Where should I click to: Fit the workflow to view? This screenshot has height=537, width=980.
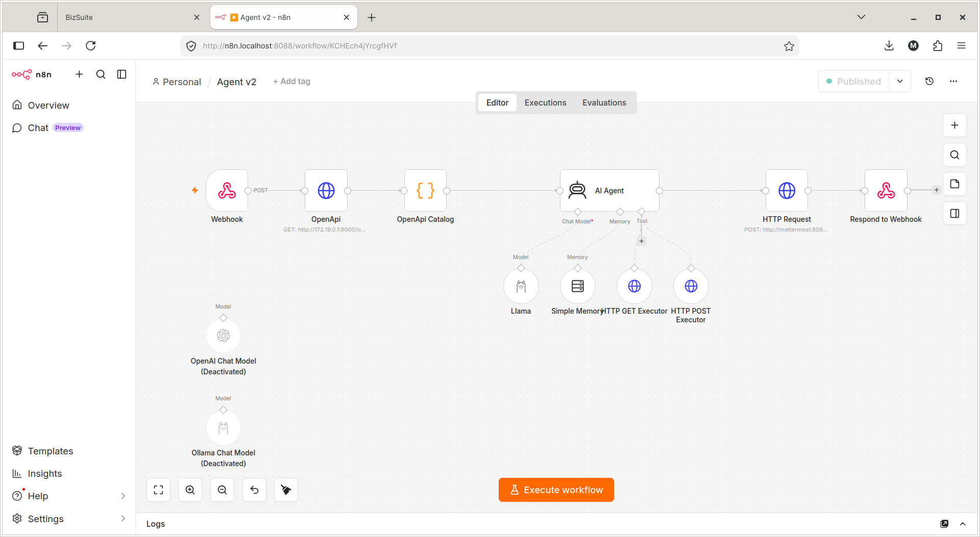158,490
